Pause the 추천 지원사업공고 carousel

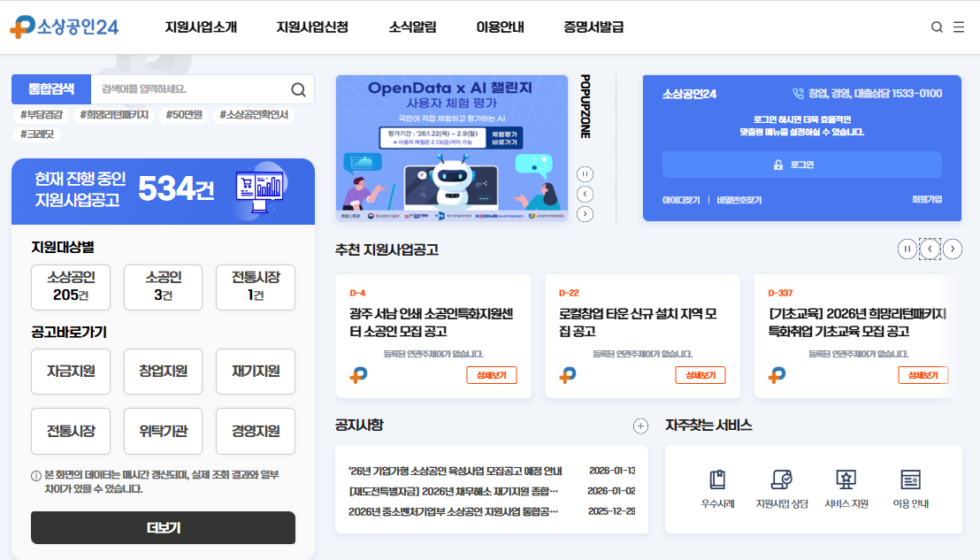pyautogui.click(x=907, y=249)
